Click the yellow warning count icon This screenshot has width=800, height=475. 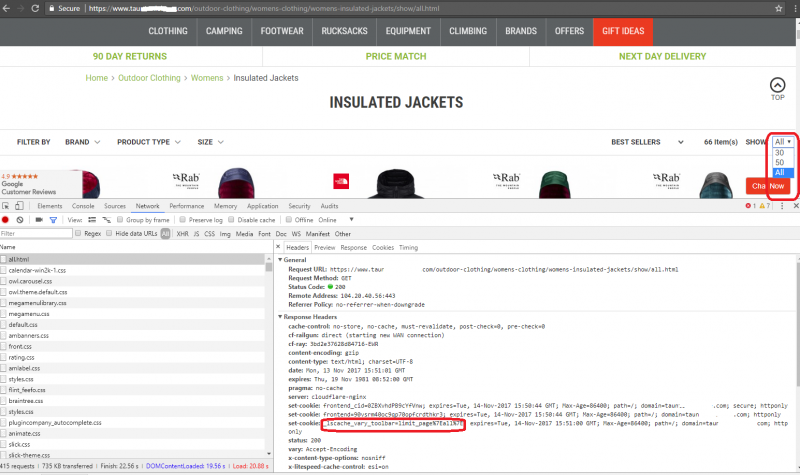(x=762, y=206)
